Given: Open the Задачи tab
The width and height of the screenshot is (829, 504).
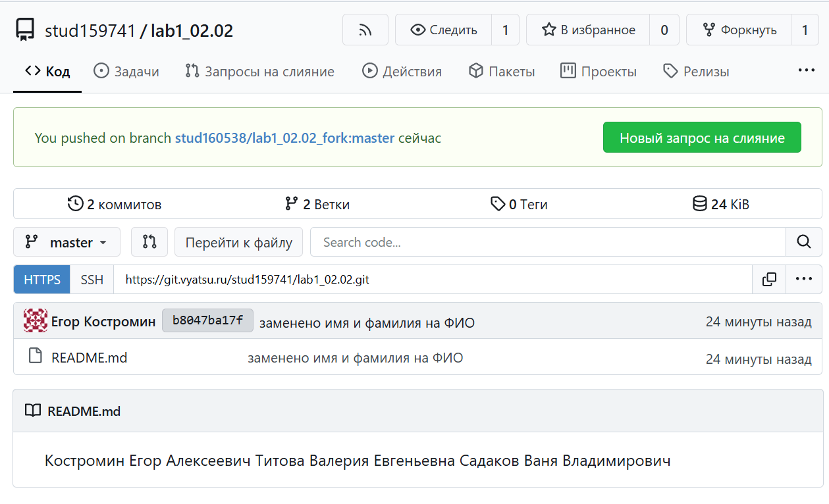Looking at the screenshot, I should pyautogui.click(x=126, y=72).
